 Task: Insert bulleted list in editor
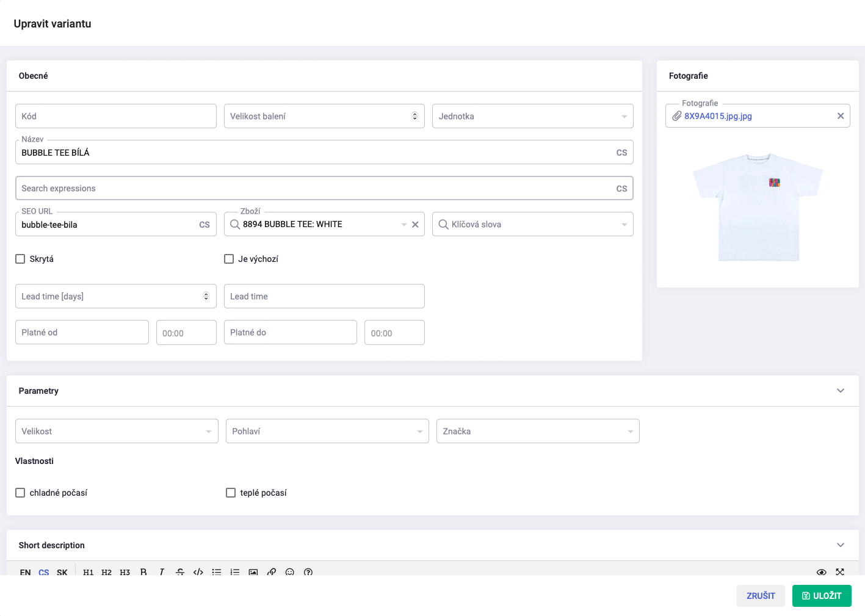217,572
